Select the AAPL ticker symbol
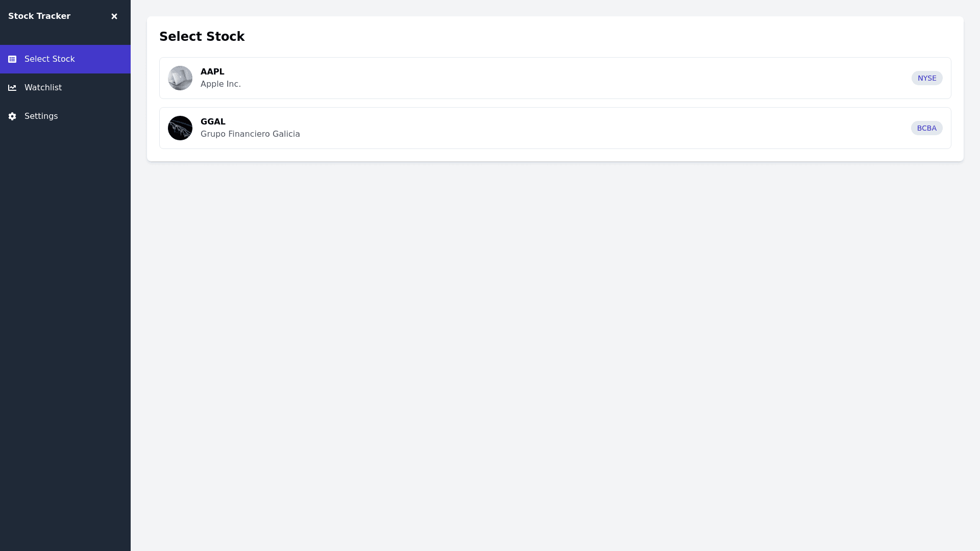The height and width of the screenshot is (551, 980). pos(212,72)
